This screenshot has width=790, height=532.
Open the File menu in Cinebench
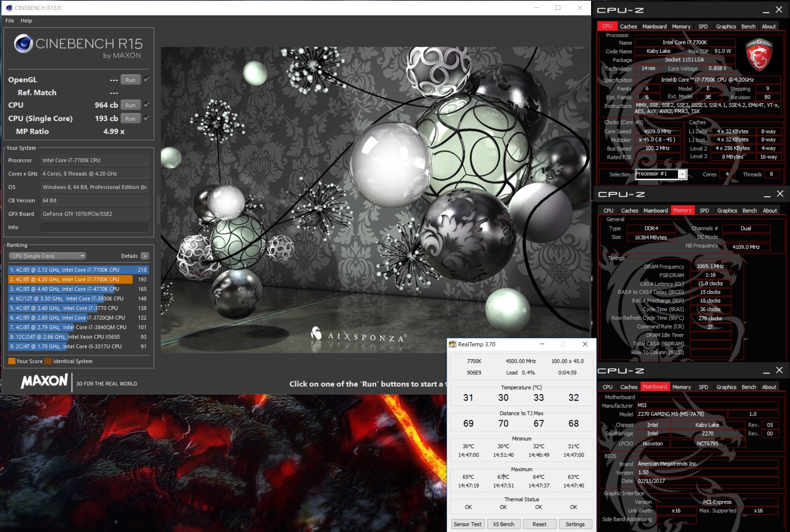coord(10,21)
